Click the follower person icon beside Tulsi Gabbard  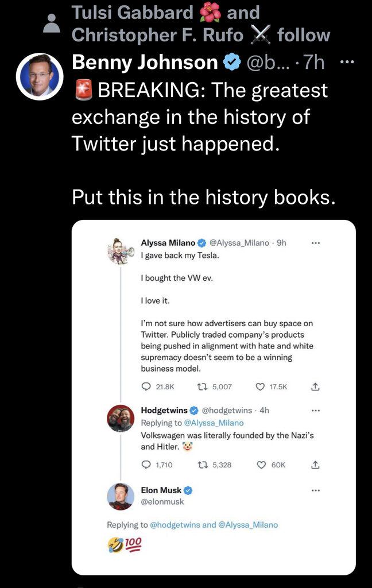pyautogui.click(x=52, y=23)
